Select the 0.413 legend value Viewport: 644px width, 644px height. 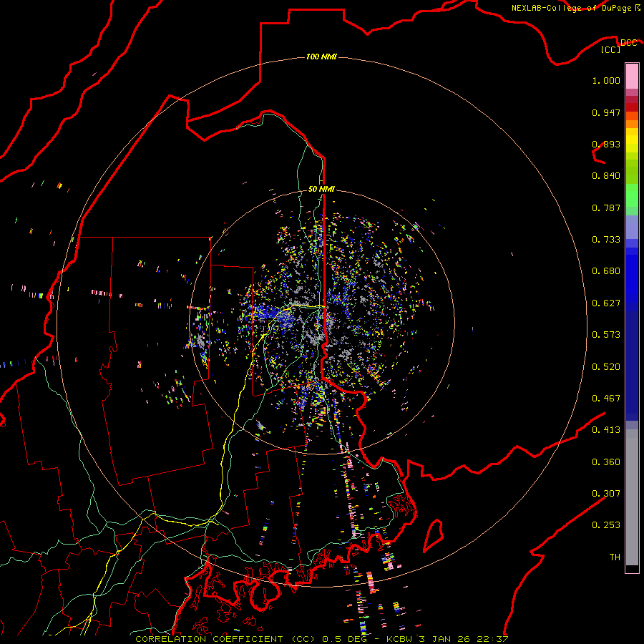[x=606, y=430]
